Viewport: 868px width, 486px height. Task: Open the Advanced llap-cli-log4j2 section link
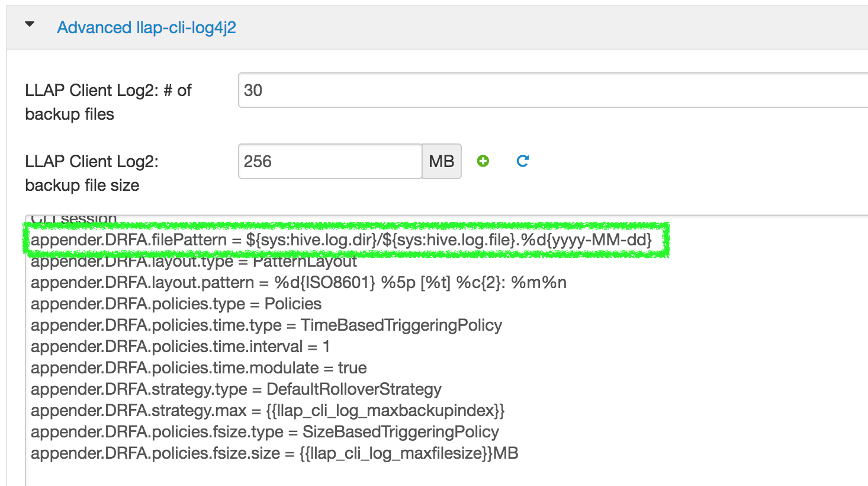tap(146, 27)
